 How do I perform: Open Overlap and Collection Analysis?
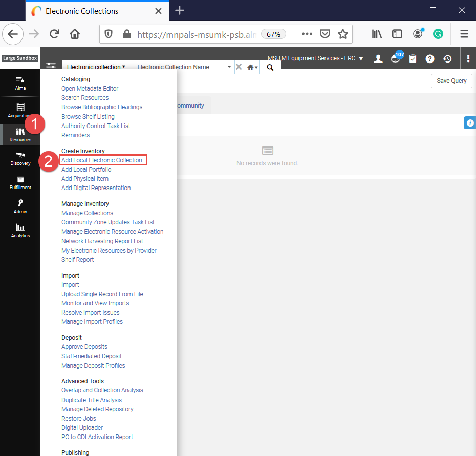pos(102,390)
